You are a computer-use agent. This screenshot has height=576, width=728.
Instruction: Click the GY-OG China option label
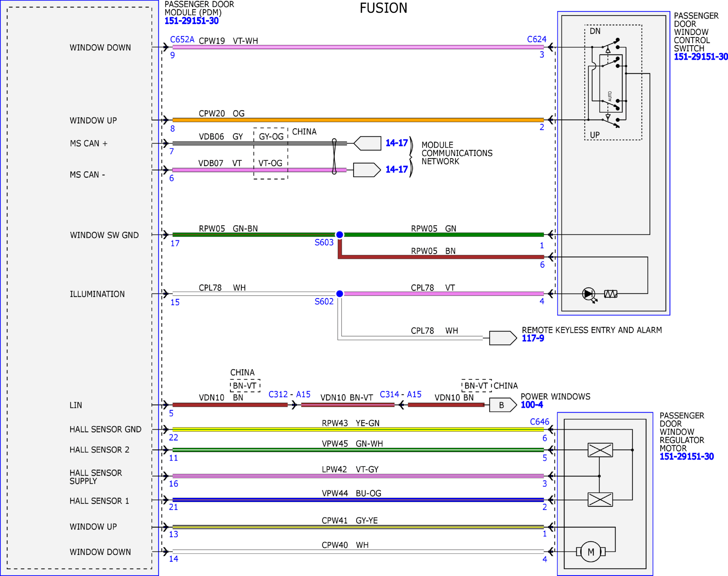(x=271, y=137)
